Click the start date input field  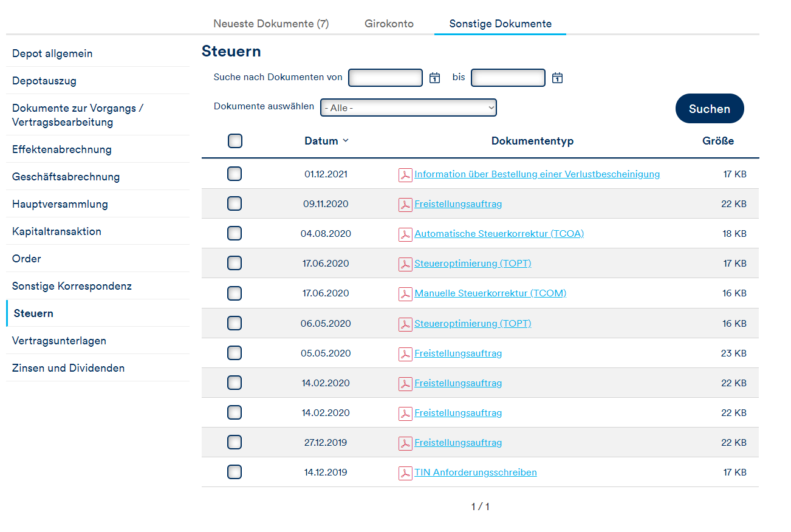coord(385,78)
